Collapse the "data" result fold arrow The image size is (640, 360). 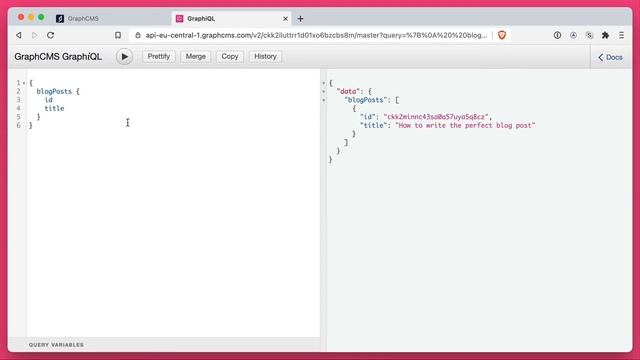pyautogui.click(x=324, y=91)
